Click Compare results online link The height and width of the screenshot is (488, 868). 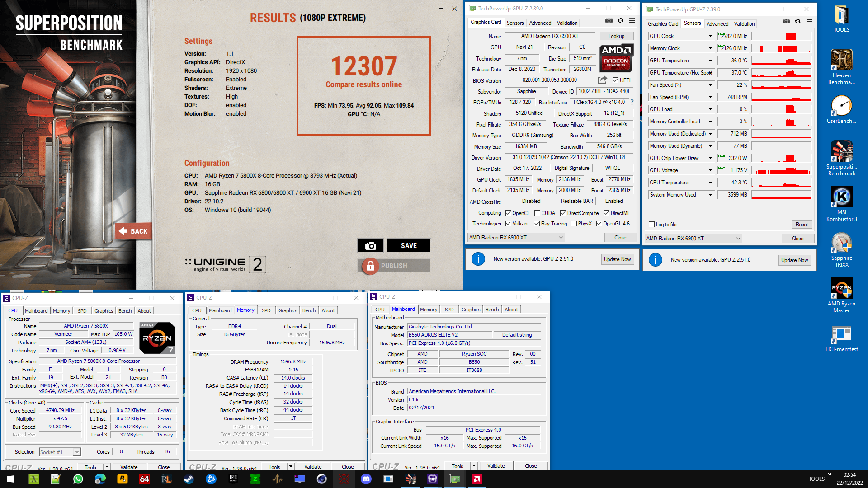(x=363, y=84)
